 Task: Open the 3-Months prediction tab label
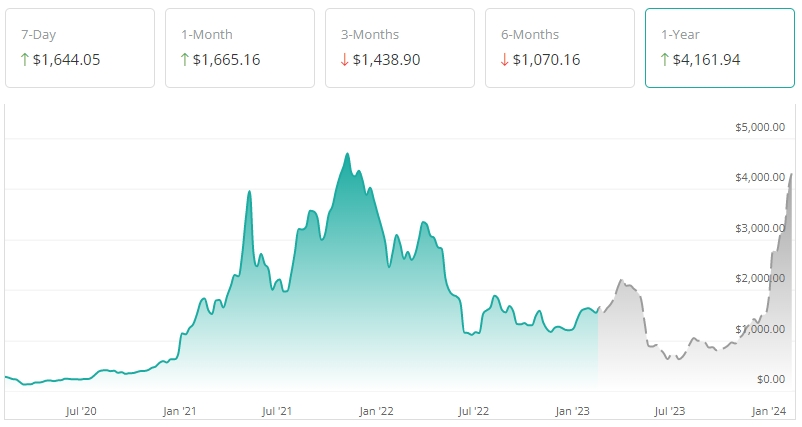pyautogui.click(x=371, y=34)
